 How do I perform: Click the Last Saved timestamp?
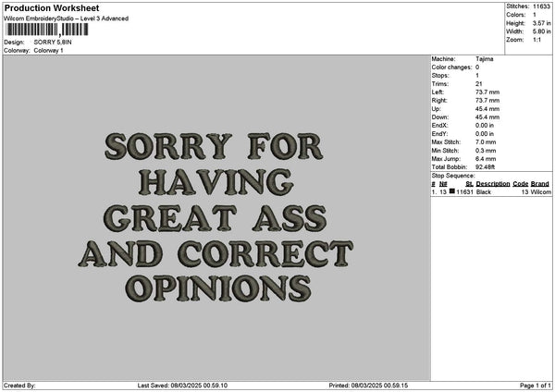click(182, 386)
